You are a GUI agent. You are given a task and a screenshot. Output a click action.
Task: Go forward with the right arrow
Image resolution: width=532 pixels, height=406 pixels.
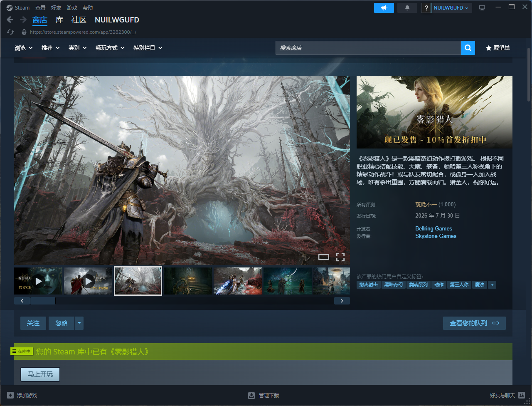pos(23,20)
